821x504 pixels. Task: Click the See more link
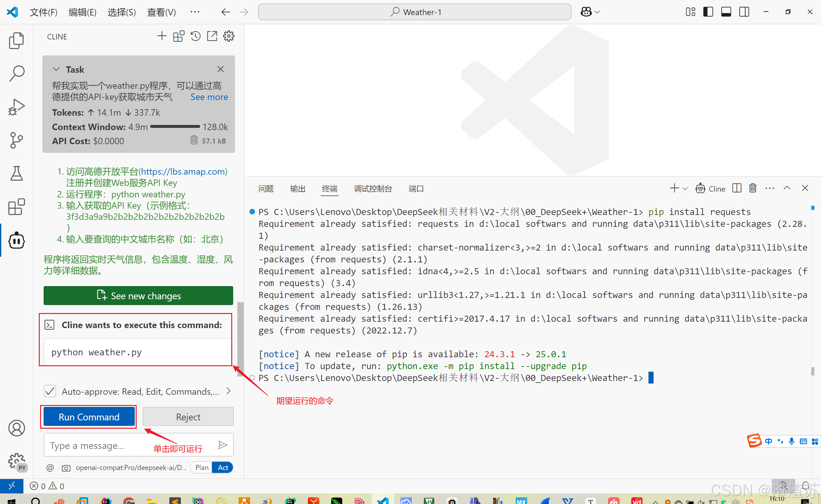pyautogui.click(x=209, y=97)
